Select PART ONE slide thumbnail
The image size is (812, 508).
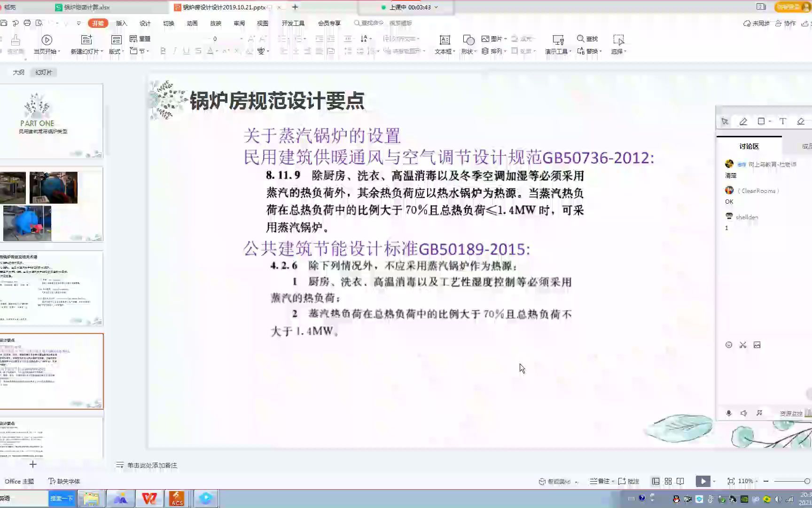point(51,121)
